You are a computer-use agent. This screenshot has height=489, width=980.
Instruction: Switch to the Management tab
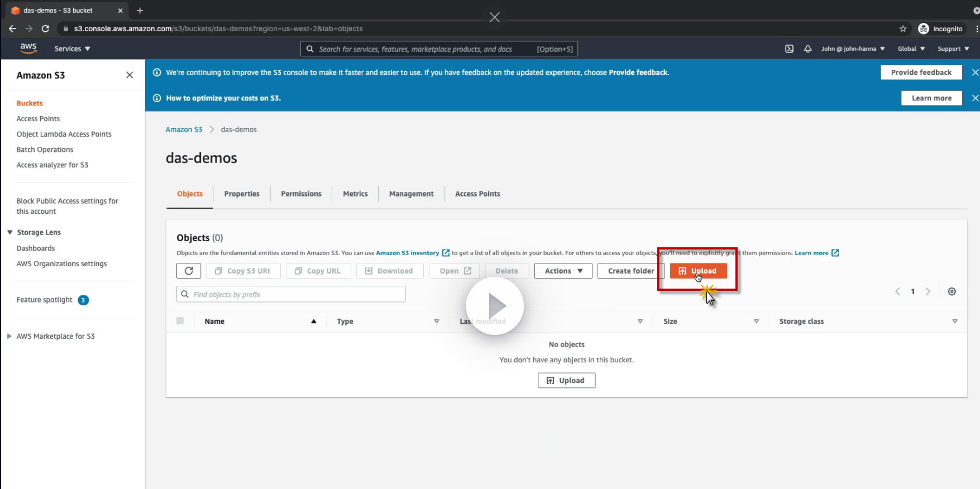coord(411,194)
